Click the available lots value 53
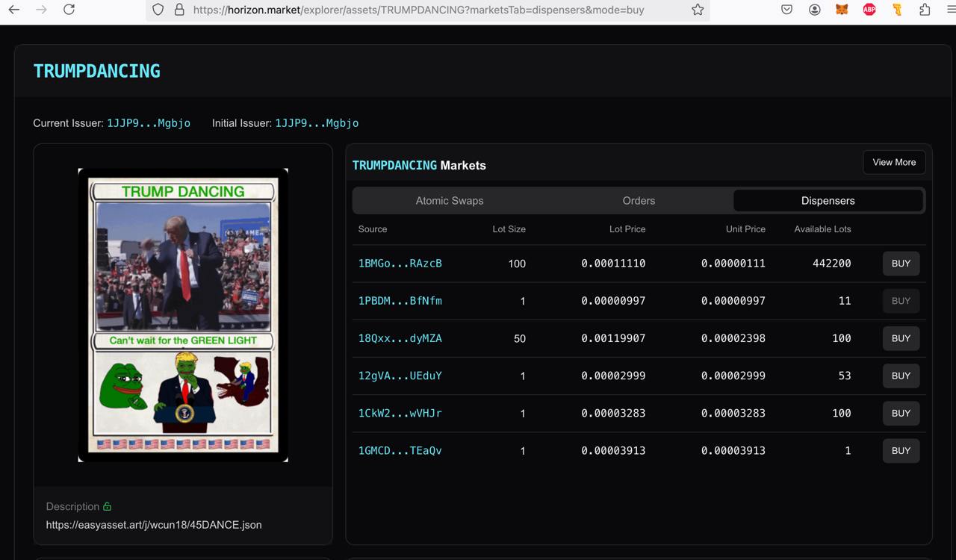 click(x=845, y=376)
